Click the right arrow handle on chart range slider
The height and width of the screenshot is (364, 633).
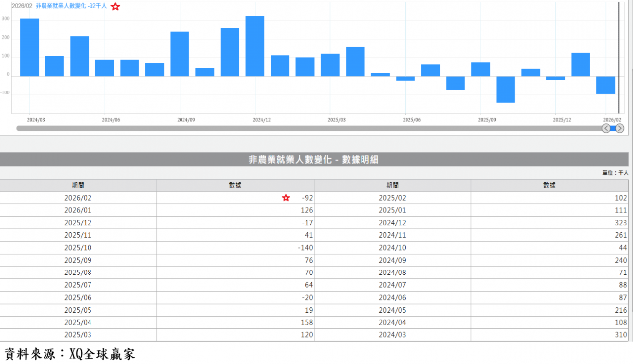click(x=619, y=128)
